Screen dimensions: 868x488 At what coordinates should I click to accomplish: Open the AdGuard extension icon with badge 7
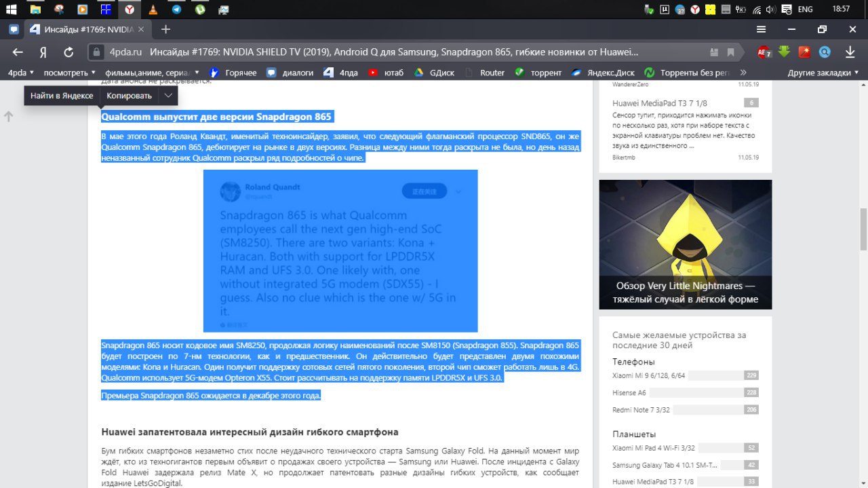[x=764, y=52]
